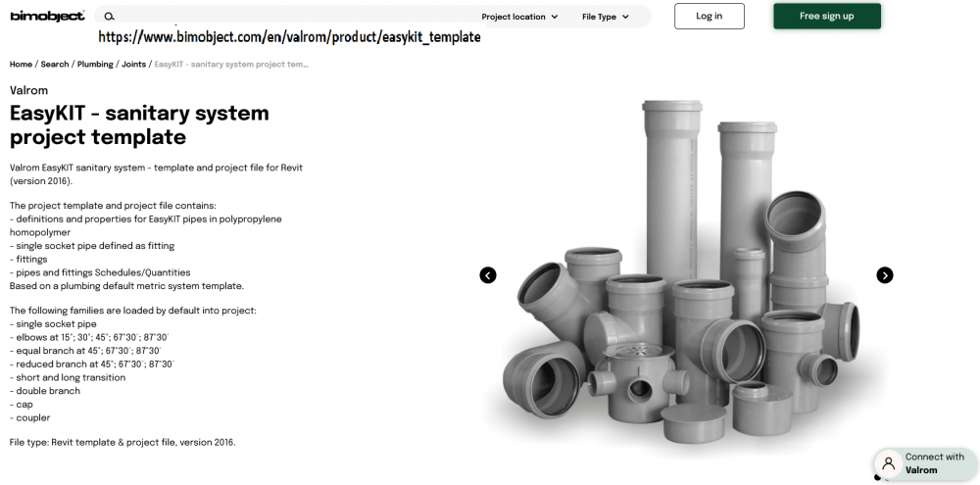This screenshot has width=980, height=485.
Task: Click the bimobject logo
Action: point(47,17)
